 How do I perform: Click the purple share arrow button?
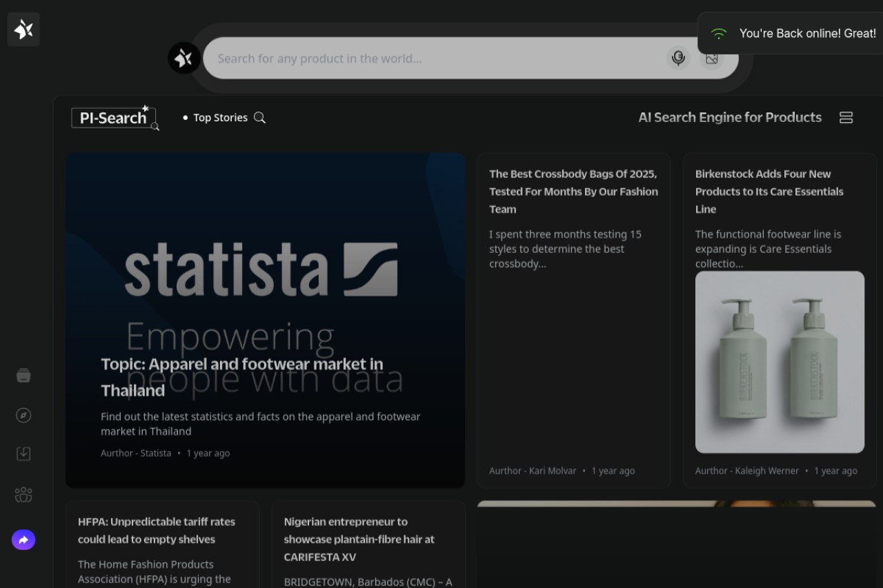pos(23,540)
